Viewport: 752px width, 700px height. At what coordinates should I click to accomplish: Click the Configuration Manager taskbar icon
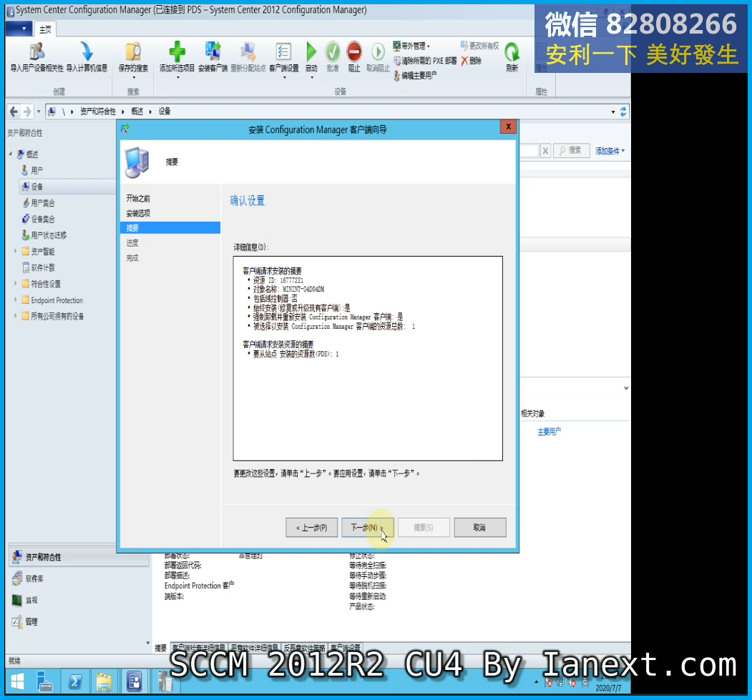coord(135,681)
